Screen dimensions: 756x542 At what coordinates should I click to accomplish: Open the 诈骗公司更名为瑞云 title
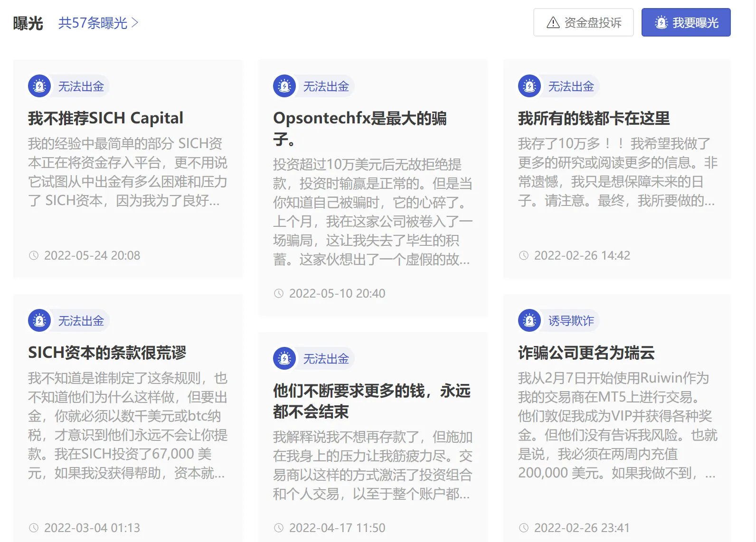586,352
